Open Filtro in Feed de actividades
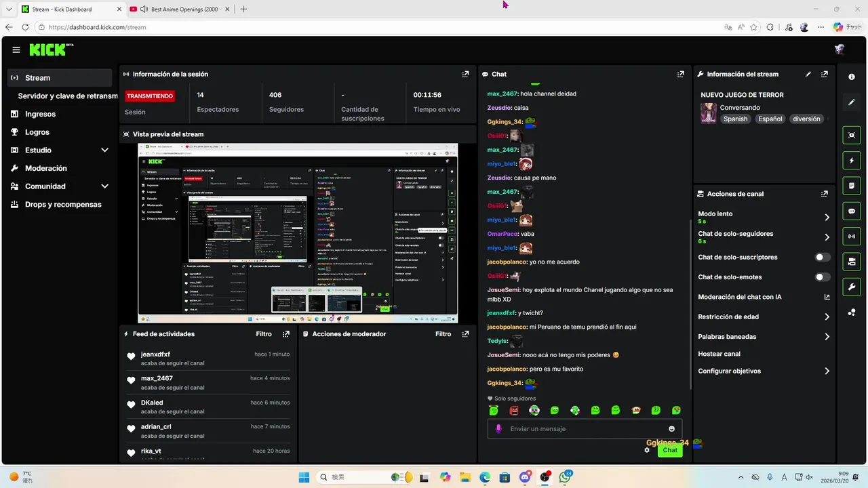868x488 pixels. pyautogui.click(x=264, y=334)
